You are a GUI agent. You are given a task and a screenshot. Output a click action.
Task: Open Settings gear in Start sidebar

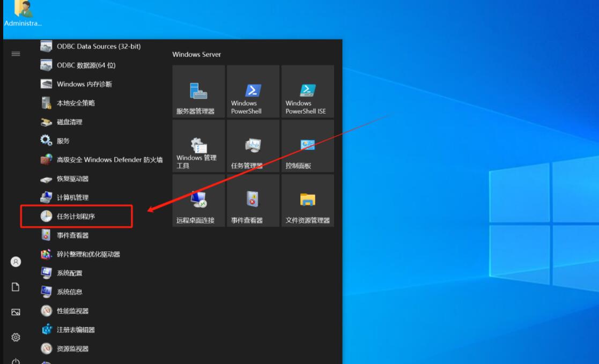[x=16, y=337]
